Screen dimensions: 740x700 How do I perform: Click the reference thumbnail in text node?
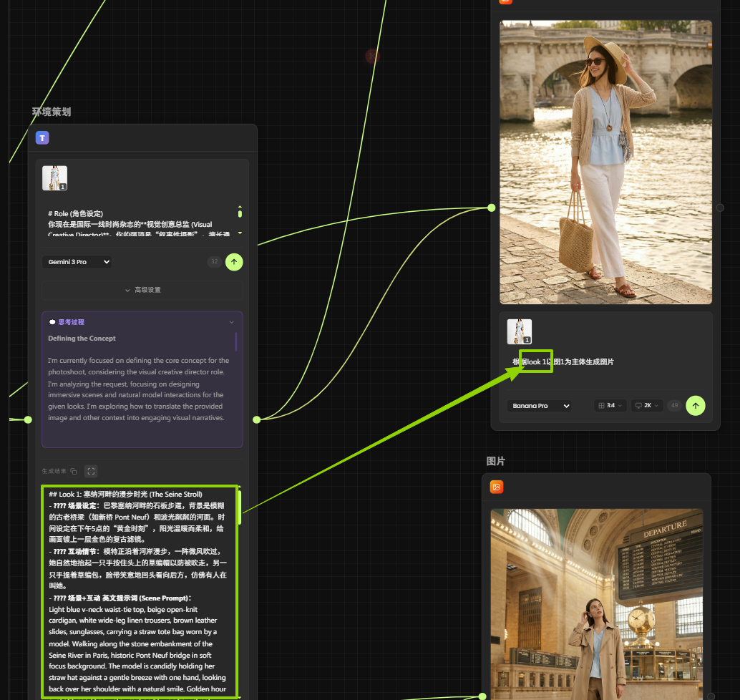54,178
